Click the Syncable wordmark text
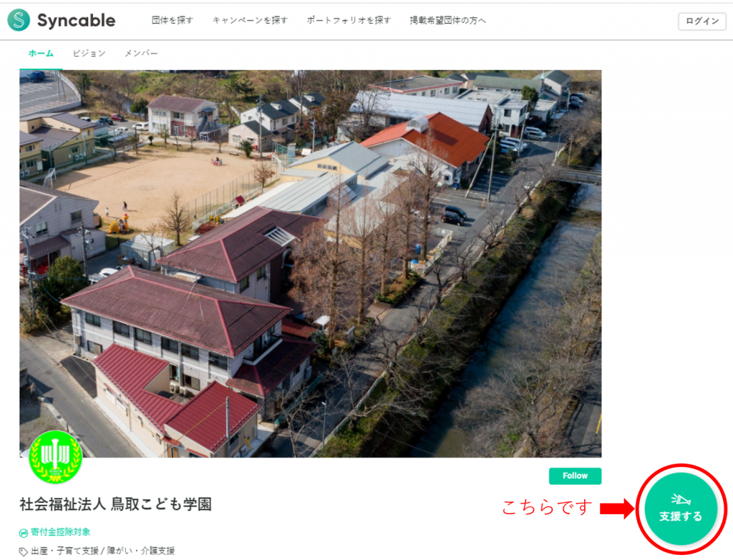 [x=76, y=21]
